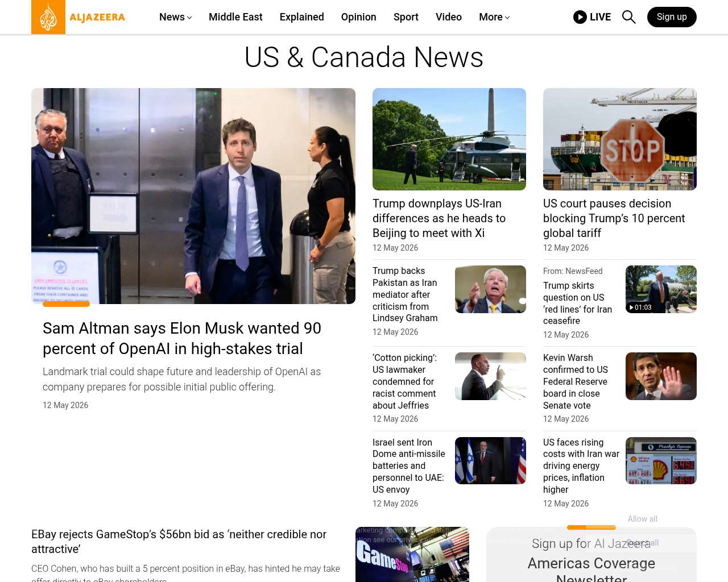Go to the Opinion section
The width and height of the screenshot is (728, 582).
[x=358, y=17]
